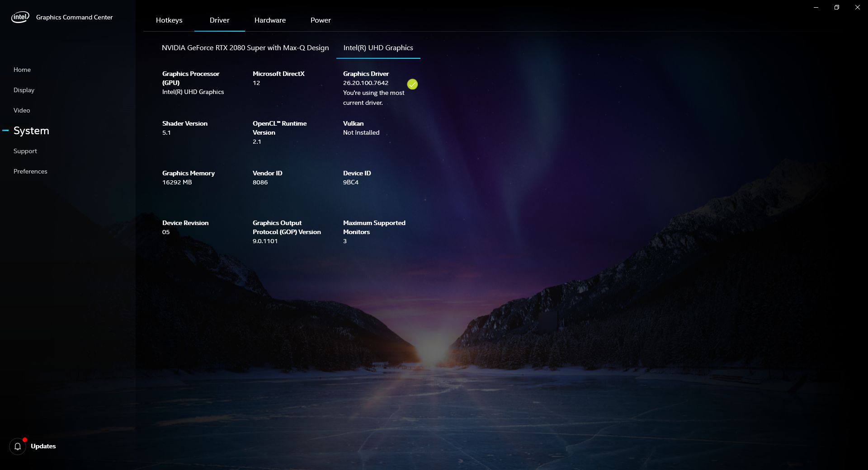Open the Hardware tab
This screenshot has width=868, height=470.
click(x=270, y=20)
